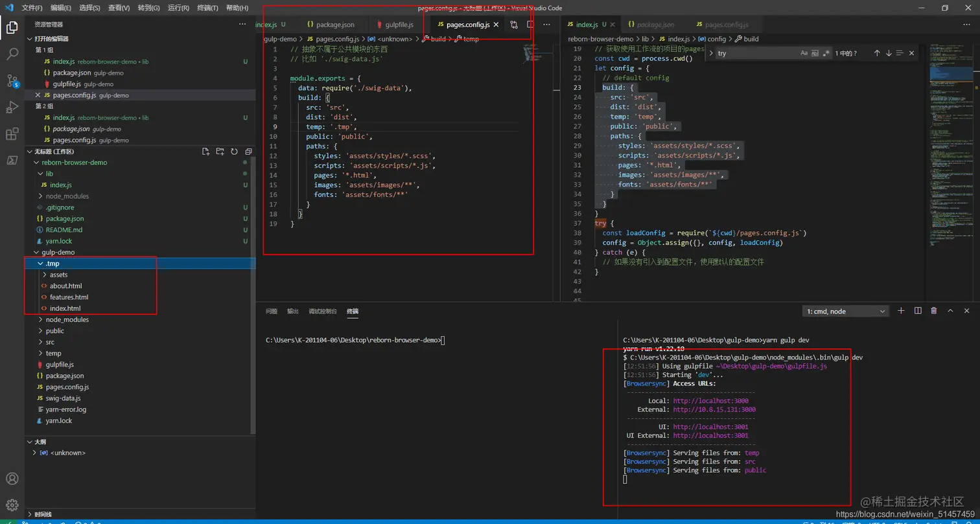Collapse the .tmp folder

[52, 264]
